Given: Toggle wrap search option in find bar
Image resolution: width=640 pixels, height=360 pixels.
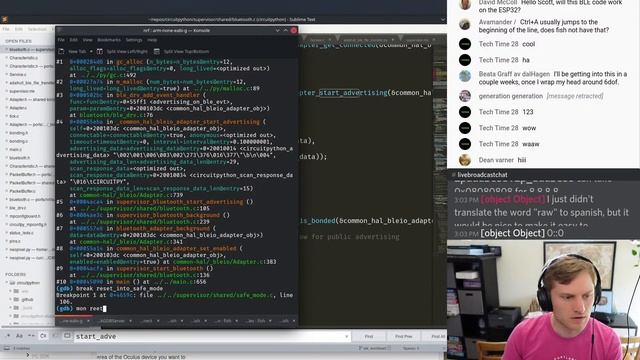Looking at the screenshot, I should point(44,336).
